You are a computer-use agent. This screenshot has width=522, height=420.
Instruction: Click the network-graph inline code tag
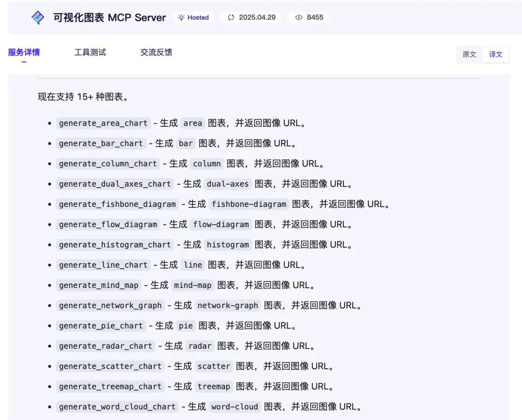pyautogui.click(x=228, y=305)
